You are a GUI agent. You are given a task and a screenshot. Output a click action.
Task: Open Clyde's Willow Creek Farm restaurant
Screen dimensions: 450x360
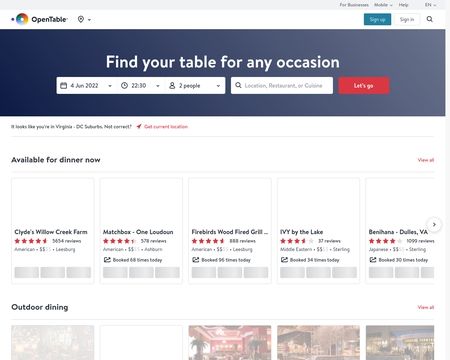[x=51, y=232]
